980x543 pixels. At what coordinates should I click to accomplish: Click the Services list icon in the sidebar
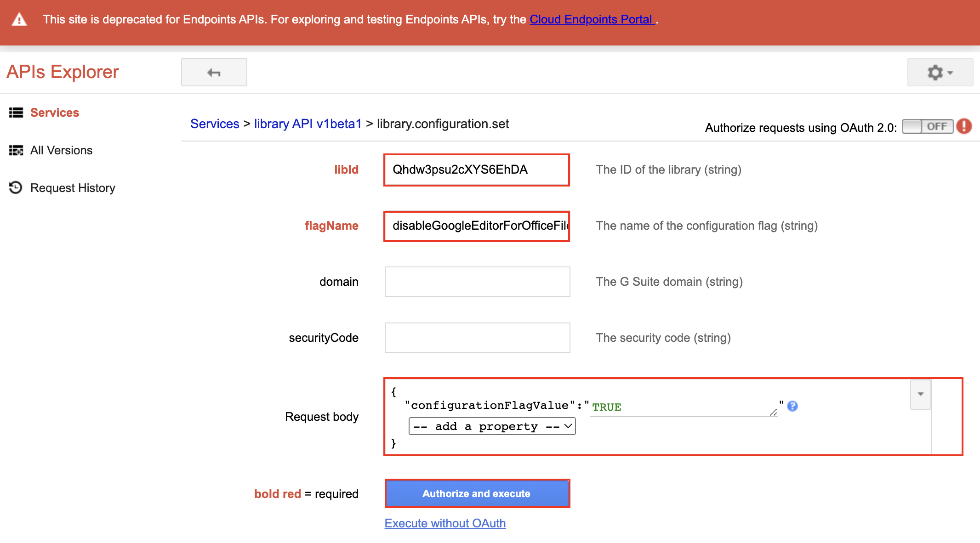[x=15, y=113]
